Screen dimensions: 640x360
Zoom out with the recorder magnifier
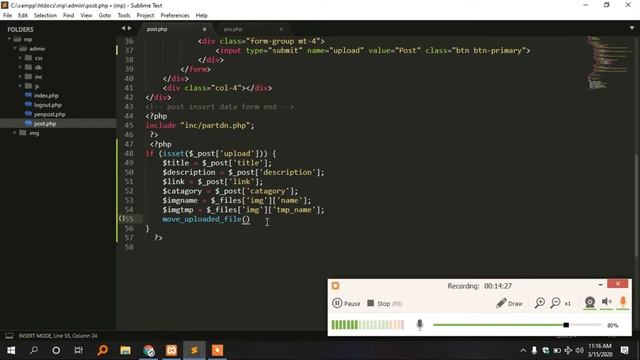(x=555, y=303)
